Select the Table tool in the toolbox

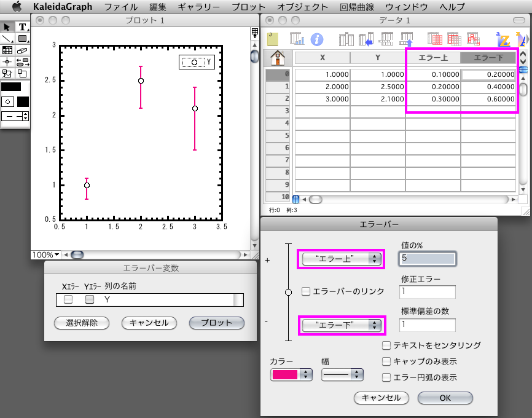7,50
